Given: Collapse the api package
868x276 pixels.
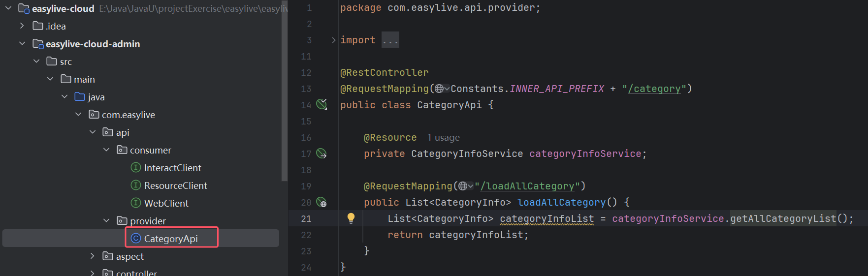Looking at the screenshot, I should (x=93, y=132).
